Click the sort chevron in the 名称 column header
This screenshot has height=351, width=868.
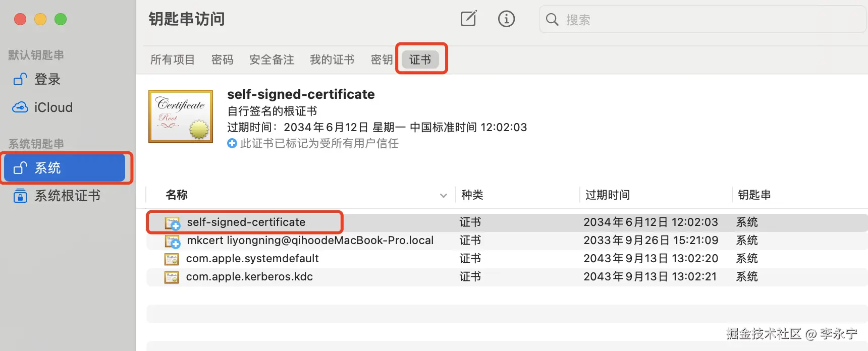coord(444,195)
